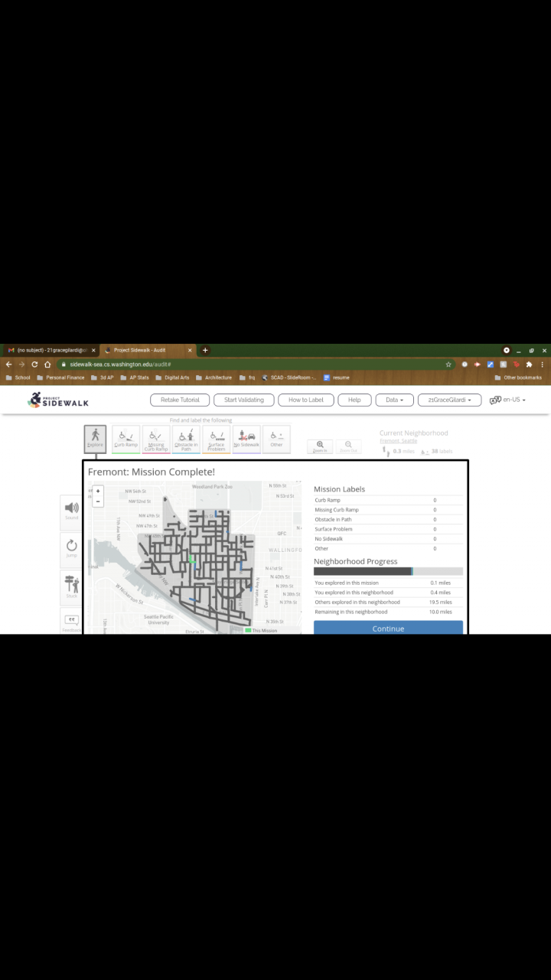Toggle the Sound speaker icon

pos(71,511)
